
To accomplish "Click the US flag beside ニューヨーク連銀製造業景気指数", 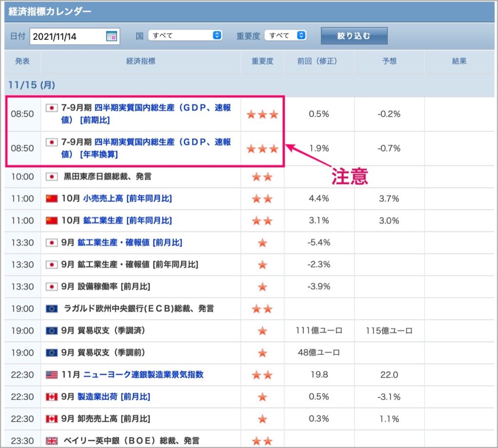I will (x=52, y=375).
